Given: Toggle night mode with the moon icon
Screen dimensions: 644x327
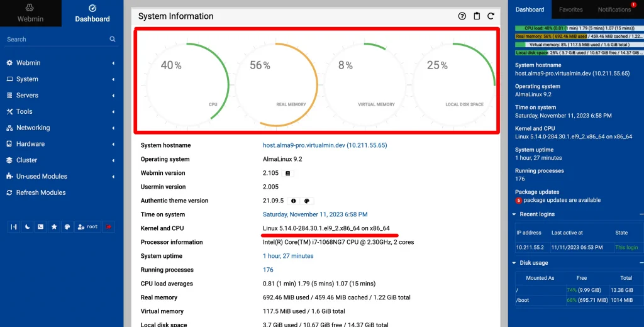Looking at the screenshot, I should pyautogui.click(x=27, y=227).
